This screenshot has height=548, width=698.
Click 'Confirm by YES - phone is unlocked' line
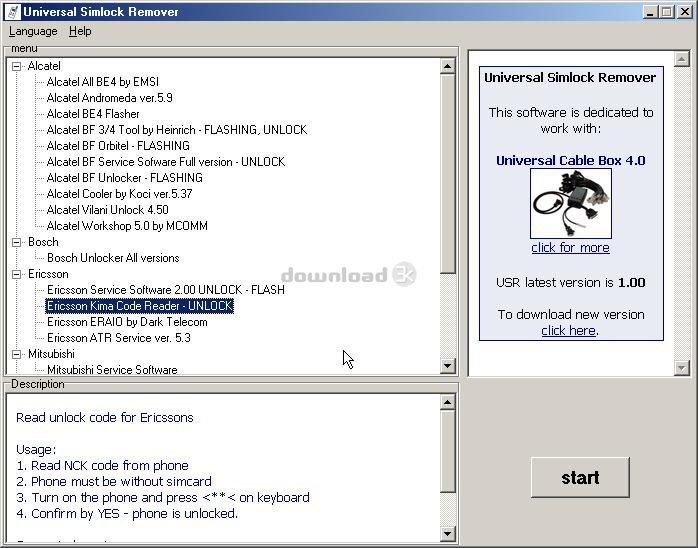coord(127,514)
